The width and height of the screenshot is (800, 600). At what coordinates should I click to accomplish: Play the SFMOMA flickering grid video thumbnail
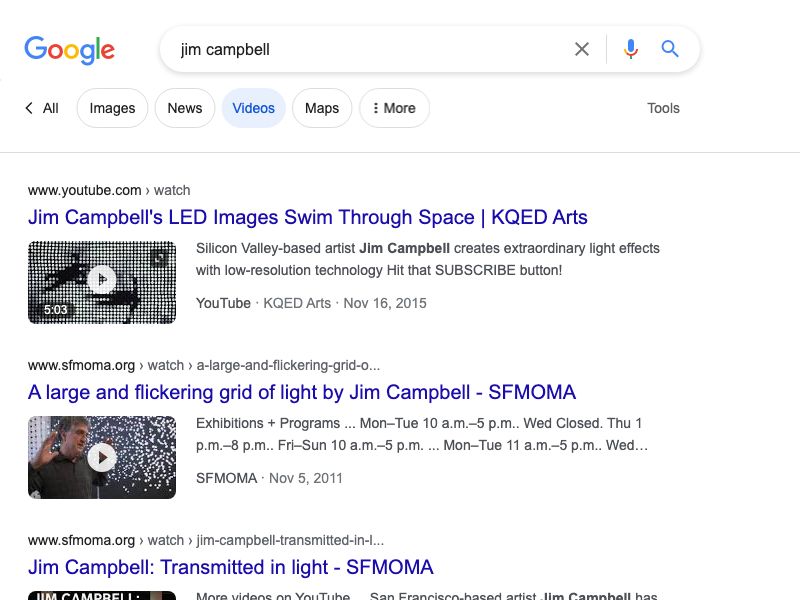click(102, 457)
